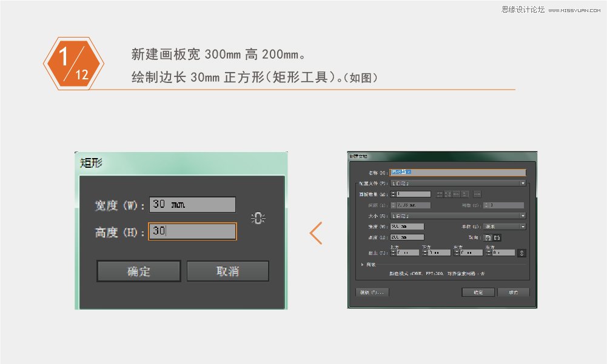Toggle the bleed values link icon

pos(522,253)
